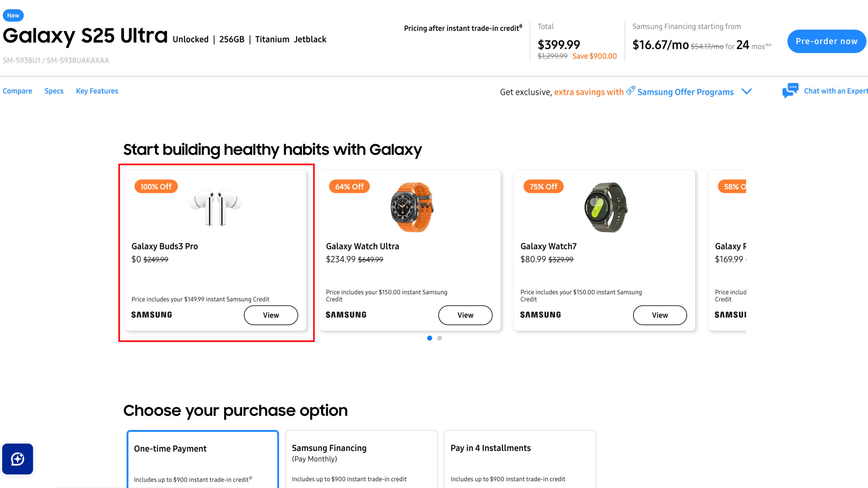This screenshot has width=868, height=488.
Task: Click the Samsung Offer Programs tag icon
Action: pos(630,90)
